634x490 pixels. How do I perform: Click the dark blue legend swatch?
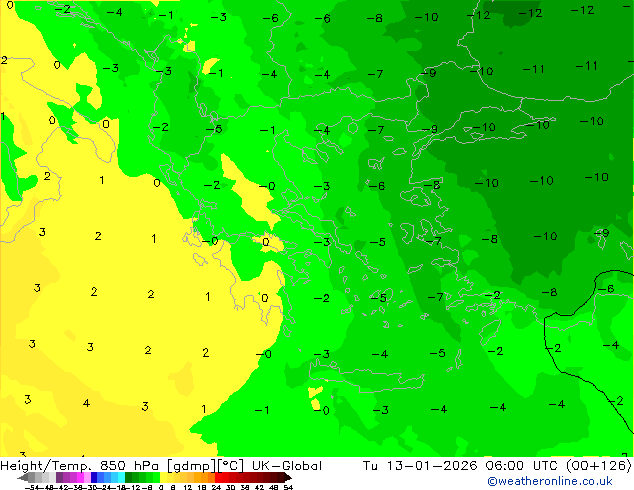coord(94,477)
